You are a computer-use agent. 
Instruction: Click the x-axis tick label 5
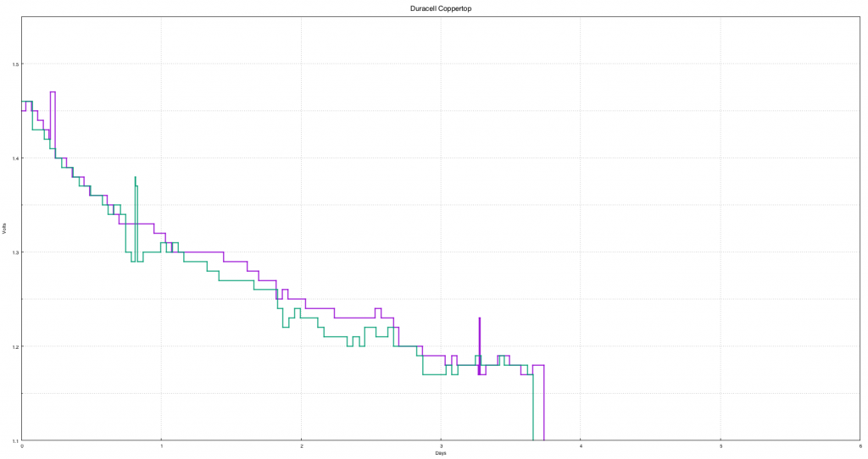coord(721,445)
